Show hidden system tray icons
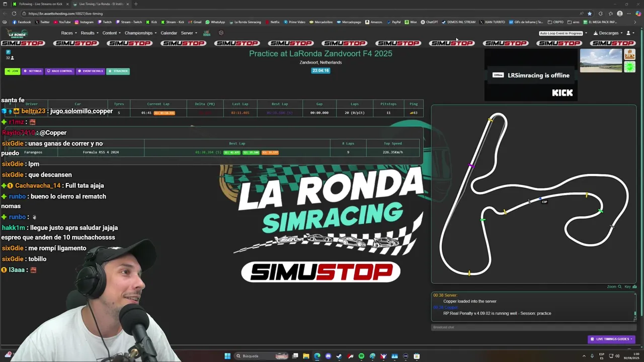 tap(584, 356)
